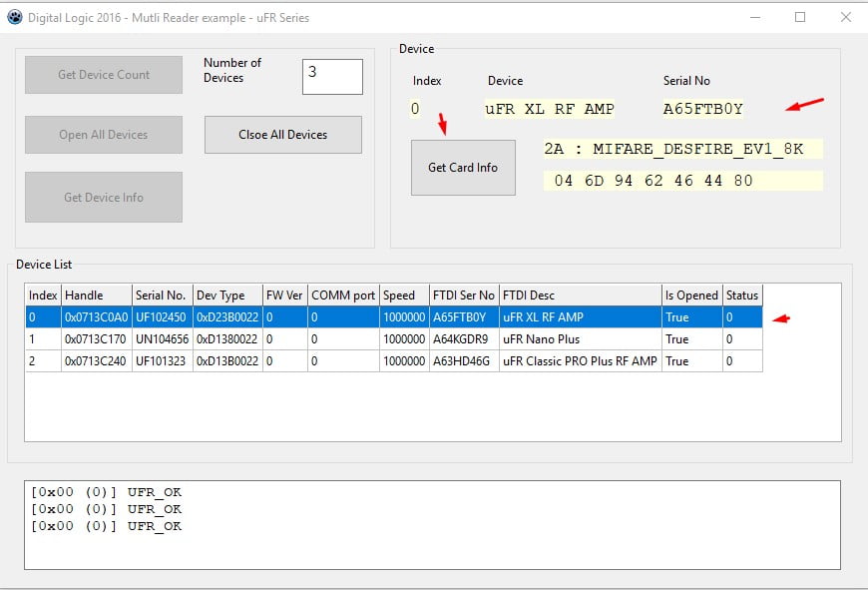
Task: Click serial number UF101323
Action: 161,361
